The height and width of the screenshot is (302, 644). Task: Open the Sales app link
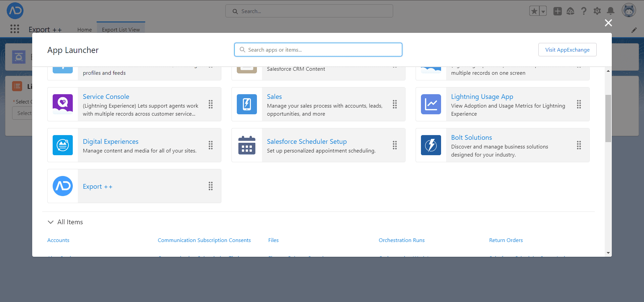tap(274, 97)
